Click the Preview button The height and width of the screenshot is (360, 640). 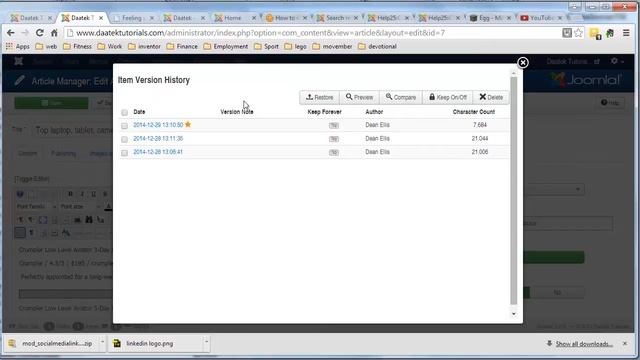359,97
